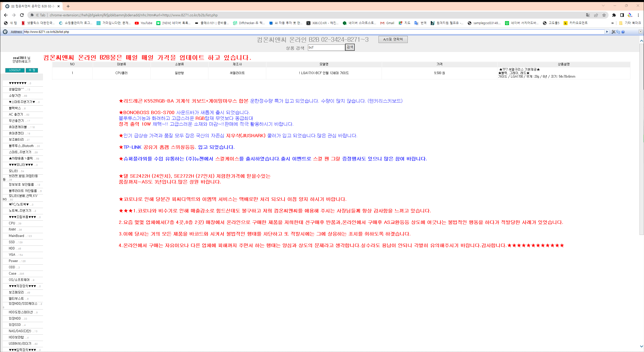
Task: Click the ▼PC/노트북▼ section header
Action: click(x=19, y=204)
